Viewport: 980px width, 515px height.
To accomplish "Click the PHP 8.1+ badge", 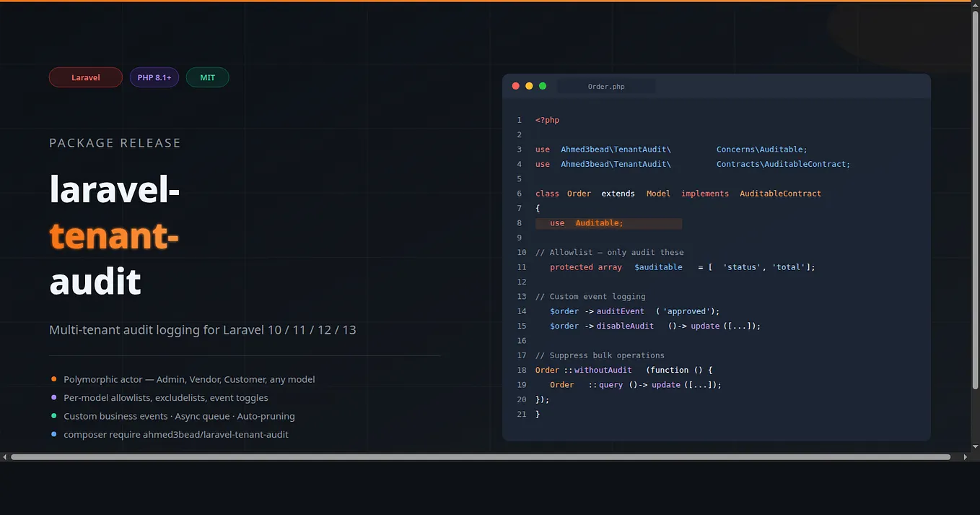I will 154,77.
